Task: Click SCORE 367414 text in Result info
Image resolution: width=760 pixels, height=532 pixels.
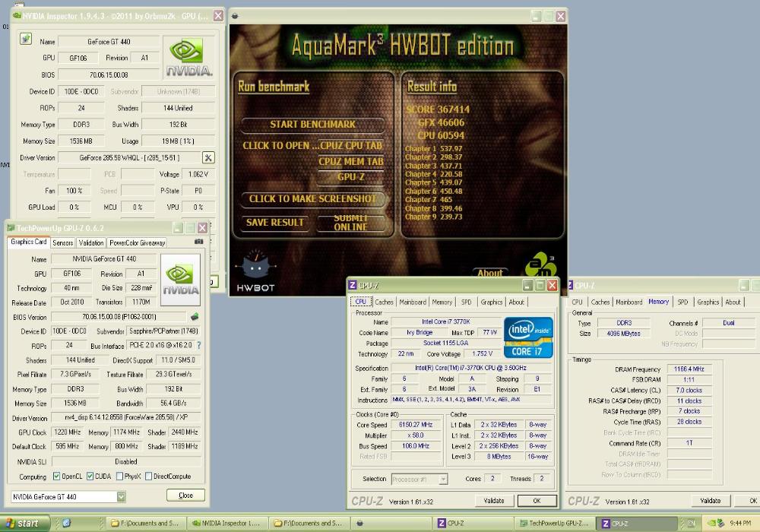Action: coord(438,109)
